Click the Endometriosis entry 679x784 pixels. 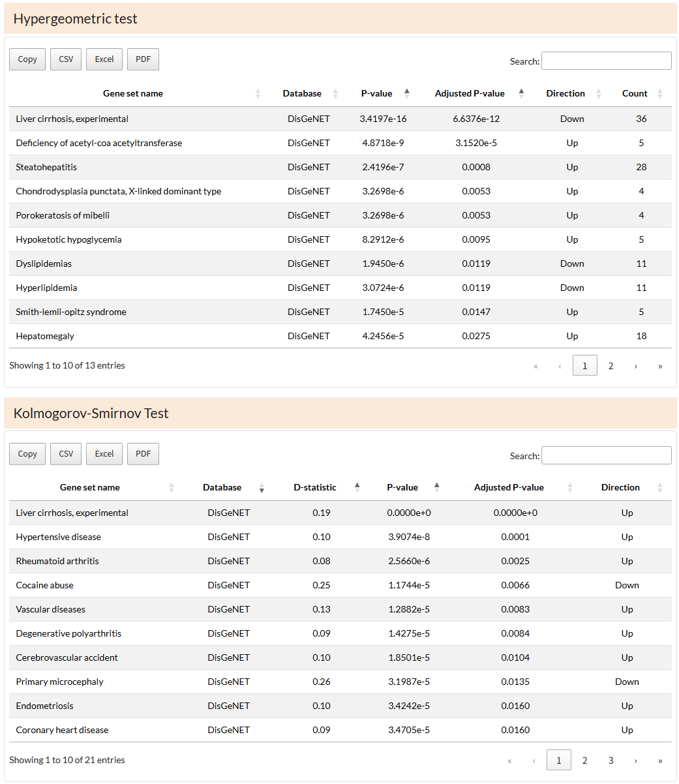point(44,706)
